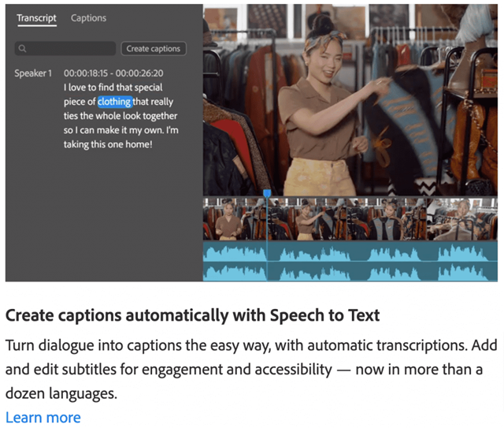Select the first timeline clip thumbnail

pos(234,218)
